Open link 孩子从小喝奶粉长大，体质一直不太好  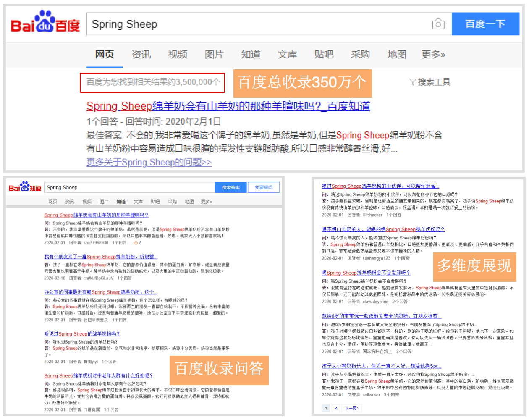[x=381, y=366]
